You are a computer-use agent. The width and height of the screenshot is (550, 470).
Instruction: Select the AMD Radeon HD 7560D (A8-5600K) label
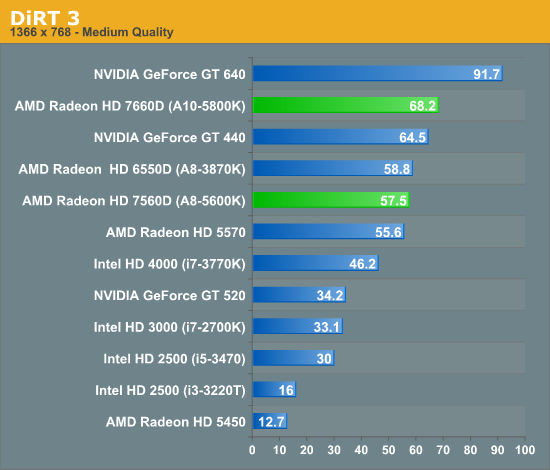[x=134, y=201]
